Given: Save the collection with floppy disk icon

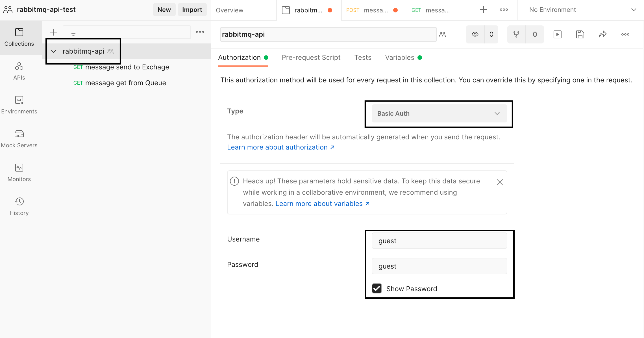Looking at the screenshot, I should [x=580, y=34].
